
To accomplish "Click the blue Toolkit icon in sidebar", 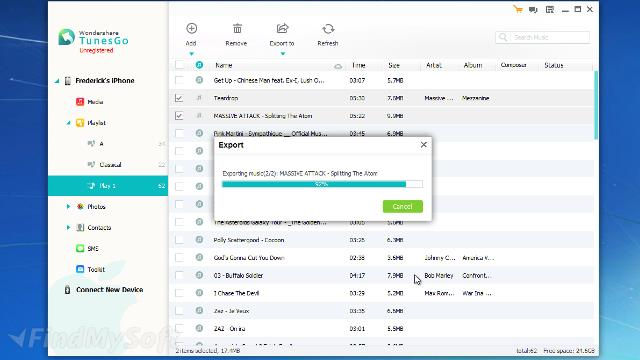I will coord(80,269).
